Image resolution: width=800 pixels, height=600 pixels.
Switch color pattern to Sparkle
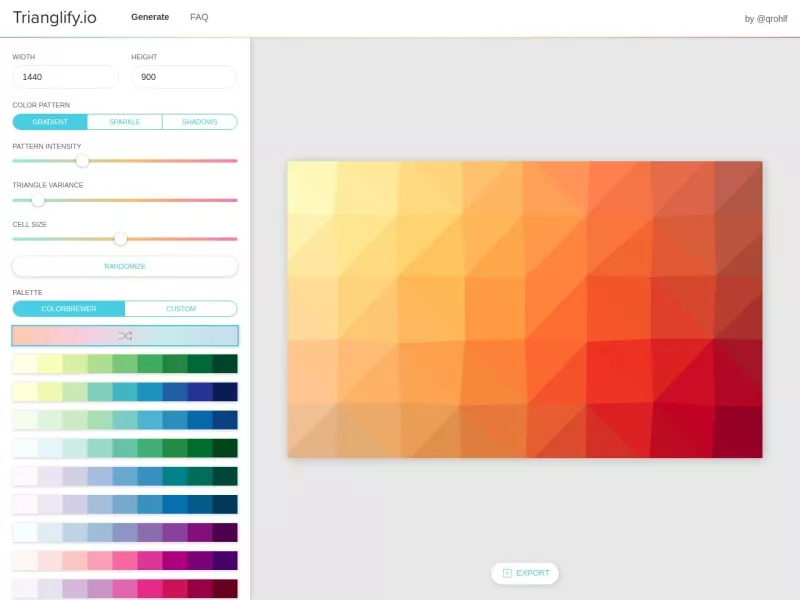coord(124,122)
